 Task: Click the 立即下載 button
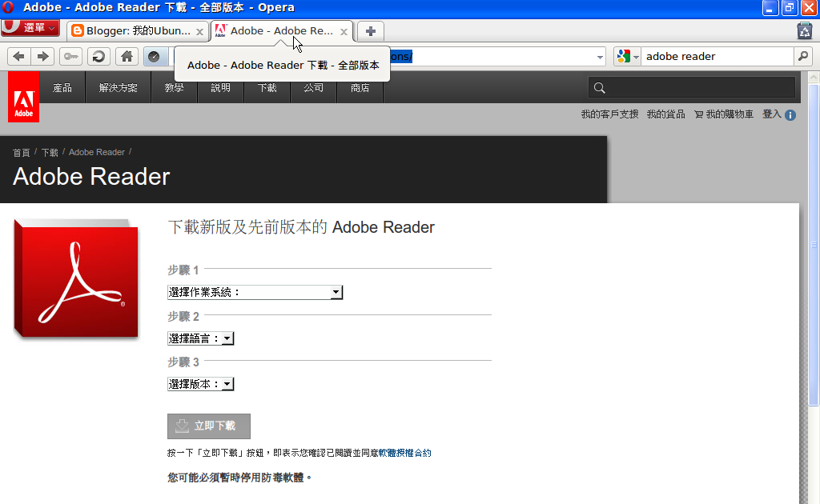pyautogui.click(x=209, y=426)
